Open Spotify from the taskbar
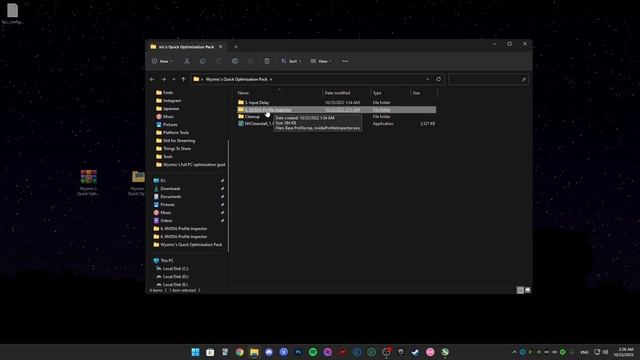This screenshot has width=640, height=360. click(313, 352)
